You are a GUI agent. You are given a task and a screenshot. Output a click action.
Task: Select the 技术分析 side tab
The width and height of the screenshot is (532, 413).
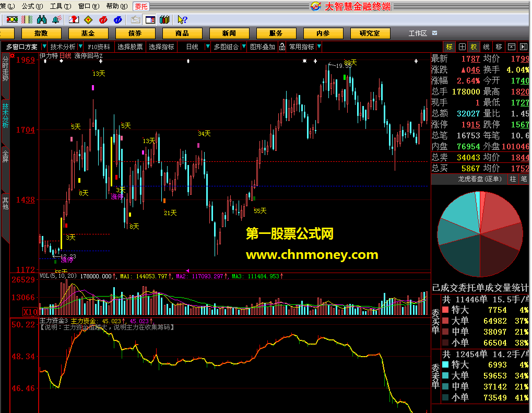(x=5, y=116)
